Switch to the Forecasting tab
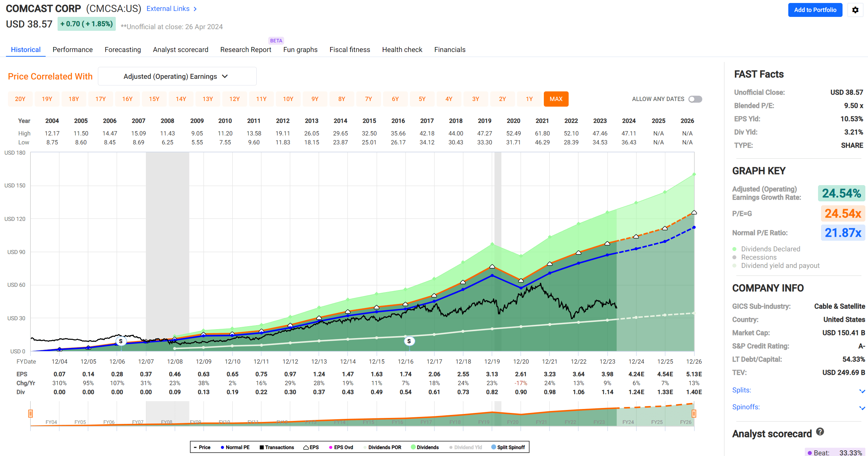 (123, 49)
